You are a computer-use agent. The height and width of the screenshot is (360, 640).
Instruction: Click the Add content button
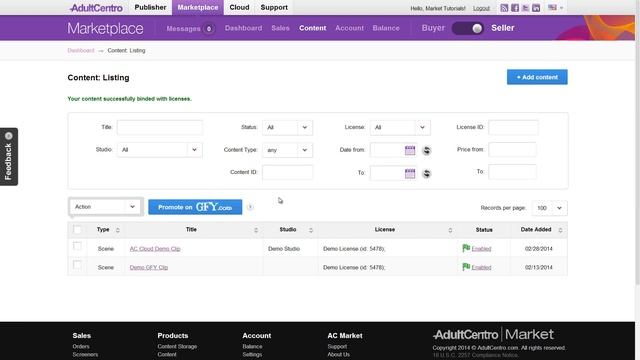pyautogui.click(x=537, y=77)
